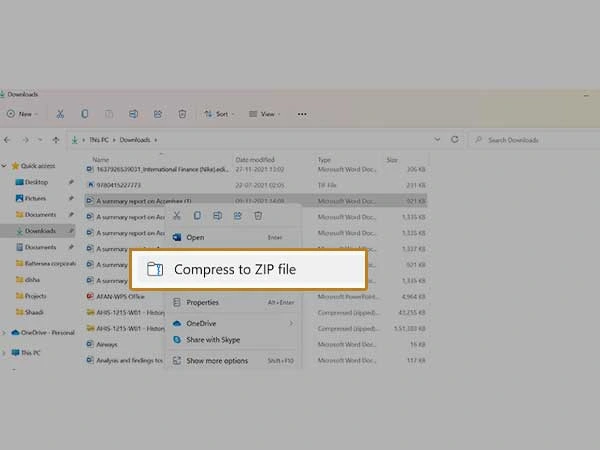
Task: Click the Quick access star icon
Action: coord(15,166)
